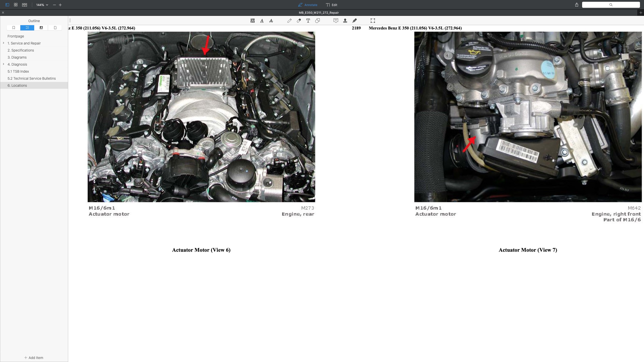Pick the Pencil drawing tool

click(x=289, y=21)
